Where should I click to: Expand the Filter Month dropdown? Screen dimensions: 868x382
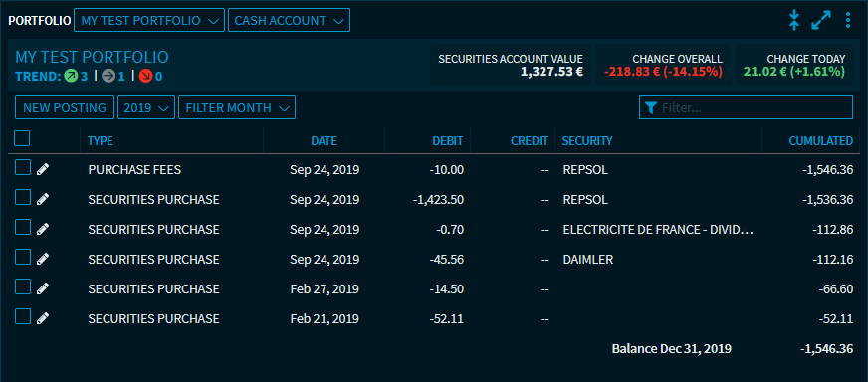point(237,108)
